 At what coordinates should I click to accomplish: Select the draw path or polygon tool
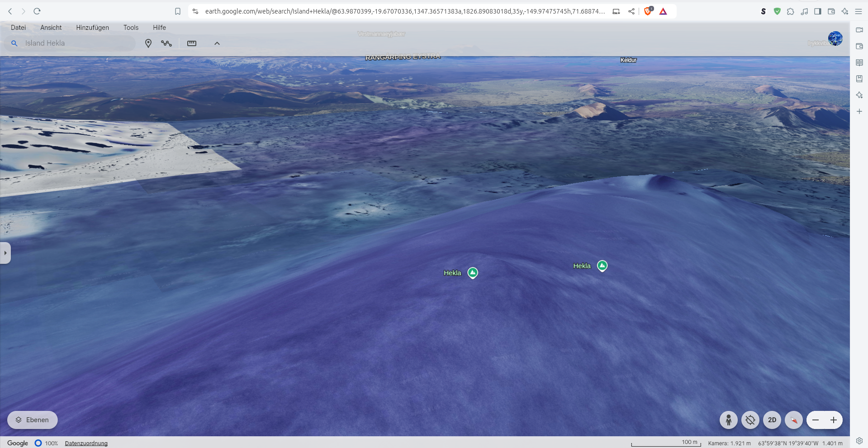click(x=166, y=43)
